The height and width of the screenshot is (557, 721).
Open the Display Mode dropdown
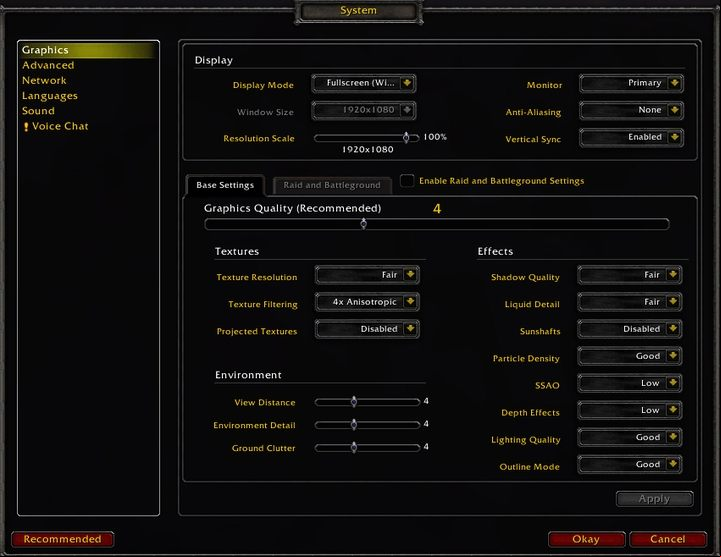tap(364, 83)
